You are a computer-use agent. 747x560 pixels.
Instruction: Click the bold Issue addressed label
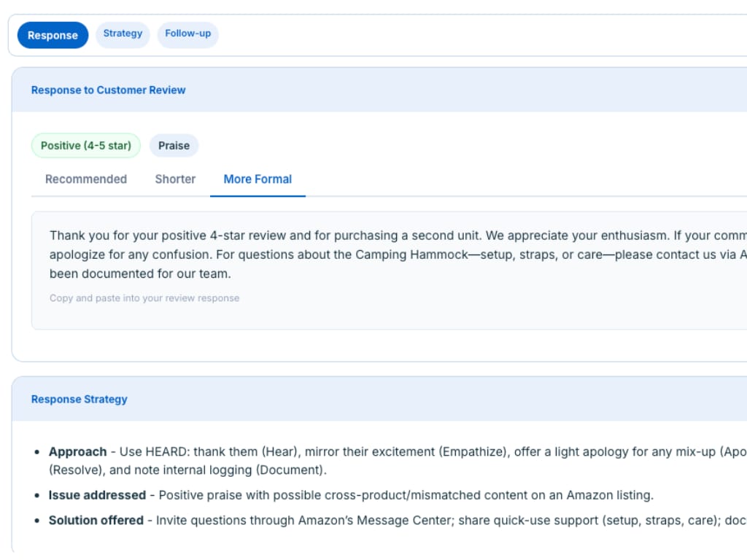point(97,495)
